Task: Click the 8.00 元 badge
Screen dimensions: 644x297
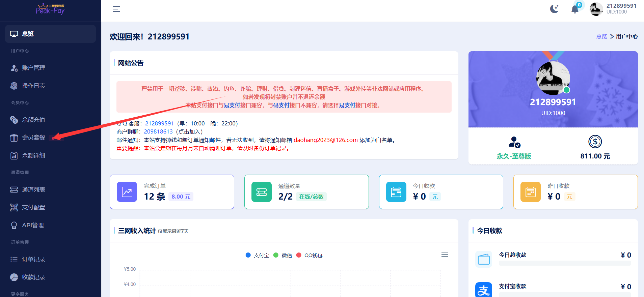Action: tap(181, 197)
